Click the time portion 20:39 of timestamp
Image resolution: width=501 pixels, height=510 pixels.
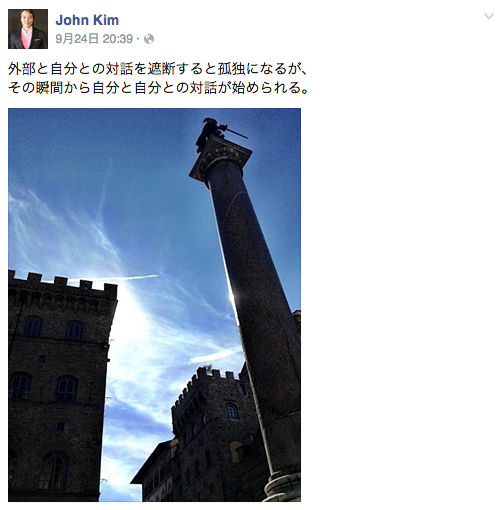(x=118, y=39)
